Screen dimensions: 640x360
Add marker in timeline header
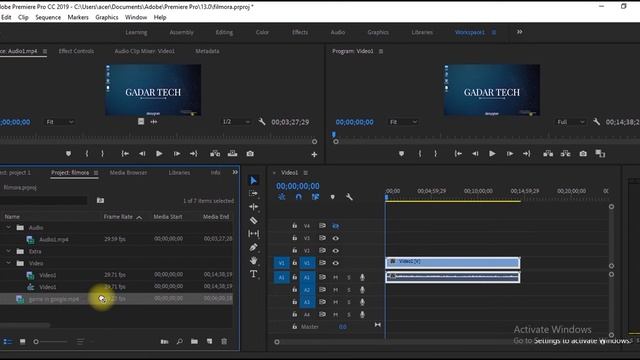point(332,197)
